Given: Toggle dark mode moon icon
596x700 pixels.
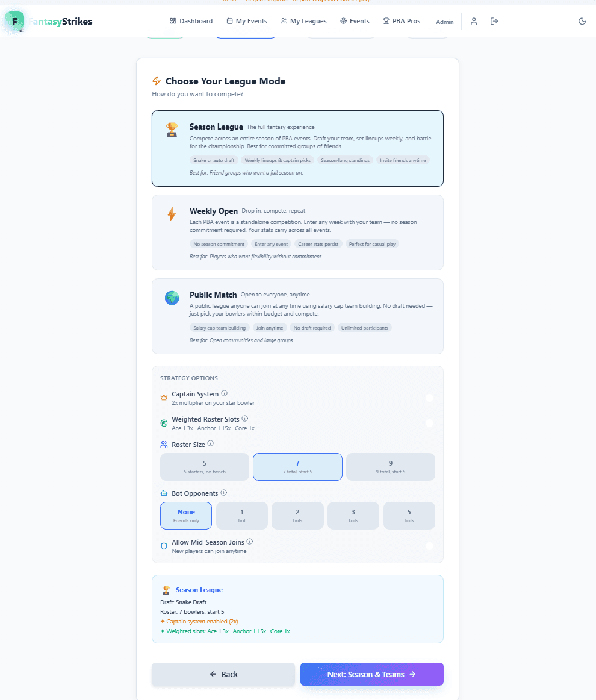Looking at the screenshot, I should [x=582, y=21].
